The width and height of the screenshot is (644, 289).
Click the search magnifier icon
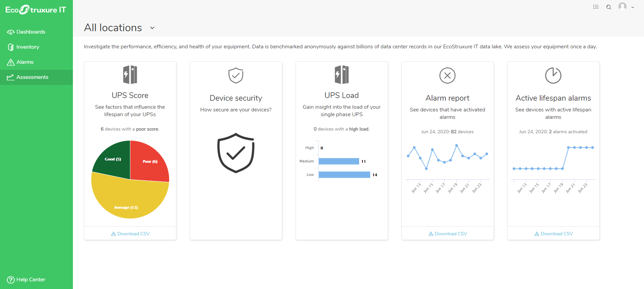pos(609,7)
